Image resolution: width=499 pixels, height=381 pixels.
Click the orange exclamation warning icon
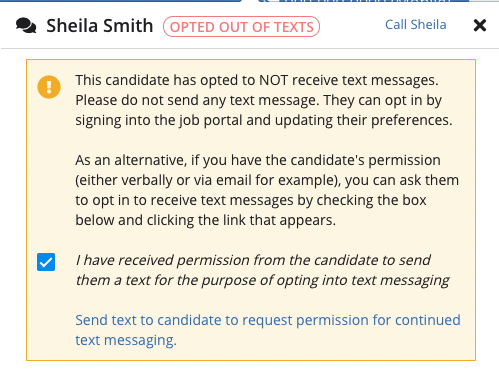[49, 87]
